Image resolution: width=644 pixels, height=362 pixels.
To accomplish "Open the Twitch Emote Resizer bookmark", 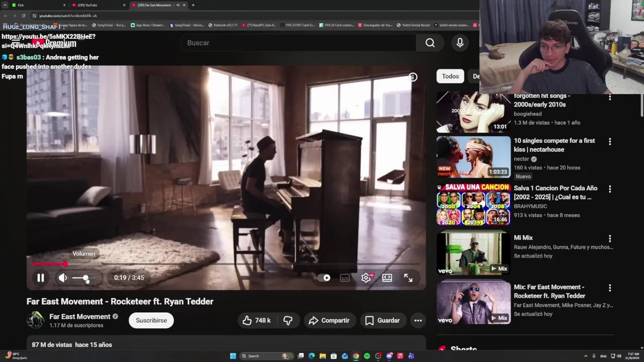I will click(x=414, y=25).
